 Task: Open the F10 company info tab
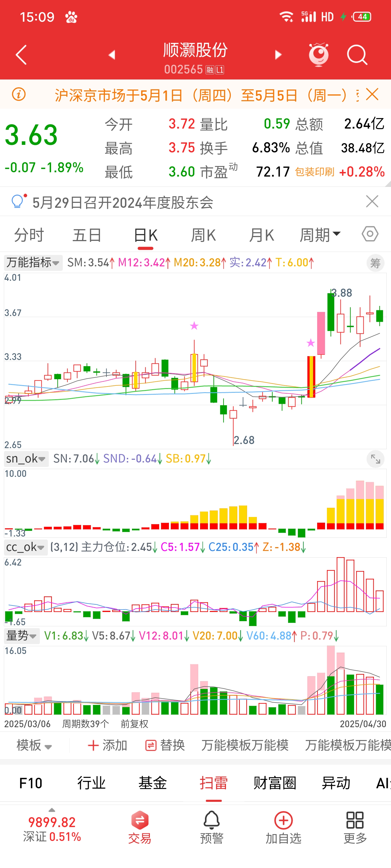pyautogui.click(x=31, y=783)
